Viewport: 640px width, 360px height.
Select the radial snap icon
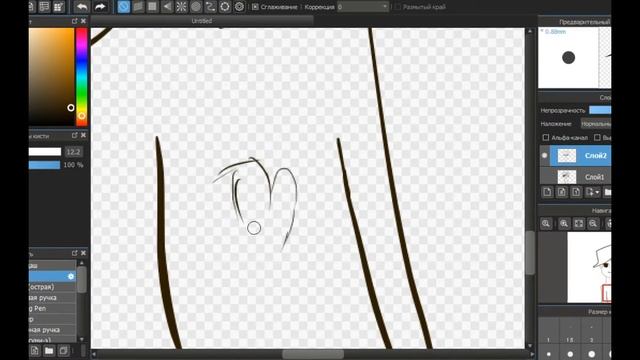point(181,7)
